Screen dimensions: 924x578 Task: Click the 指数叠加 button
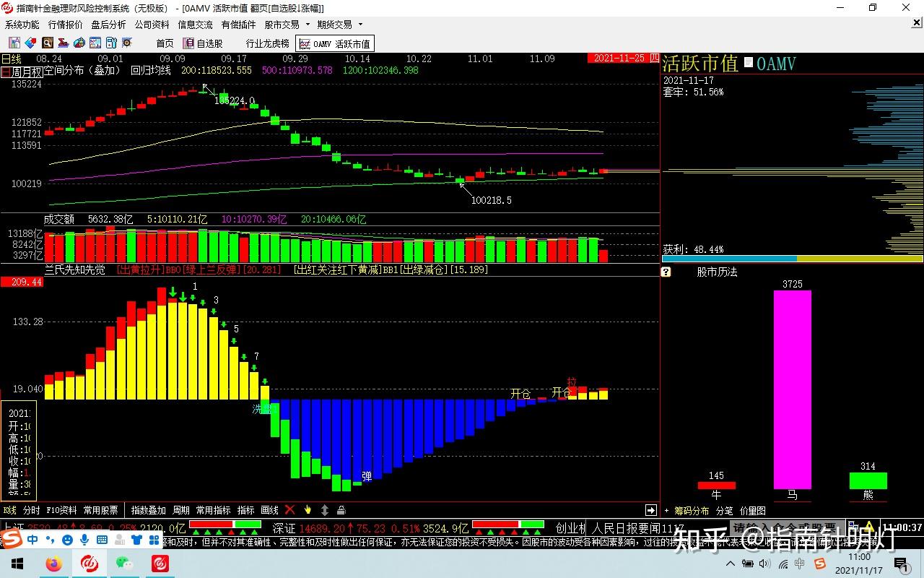click(x=148, y=510)
